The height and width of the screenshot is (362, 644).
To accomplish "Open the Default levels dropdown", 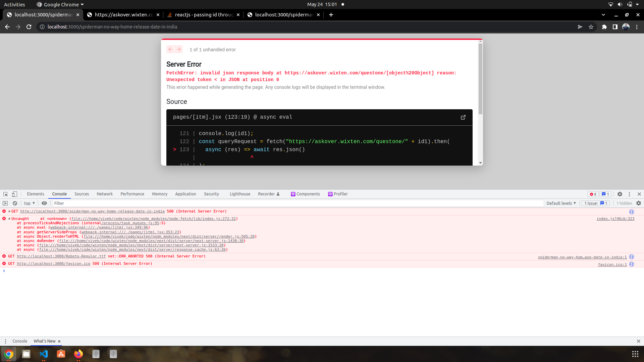I will (561, 203).
